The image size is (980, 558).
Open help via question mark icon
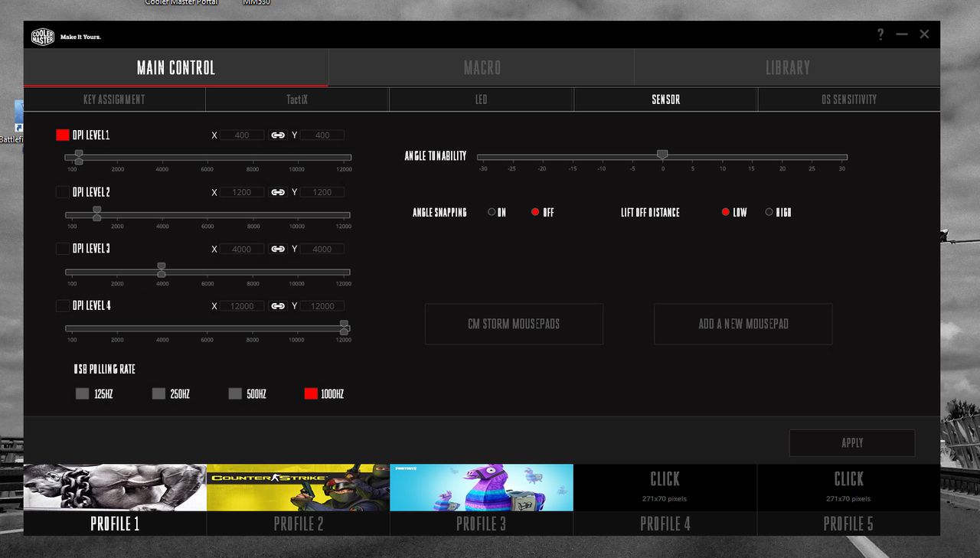(880, 34)
